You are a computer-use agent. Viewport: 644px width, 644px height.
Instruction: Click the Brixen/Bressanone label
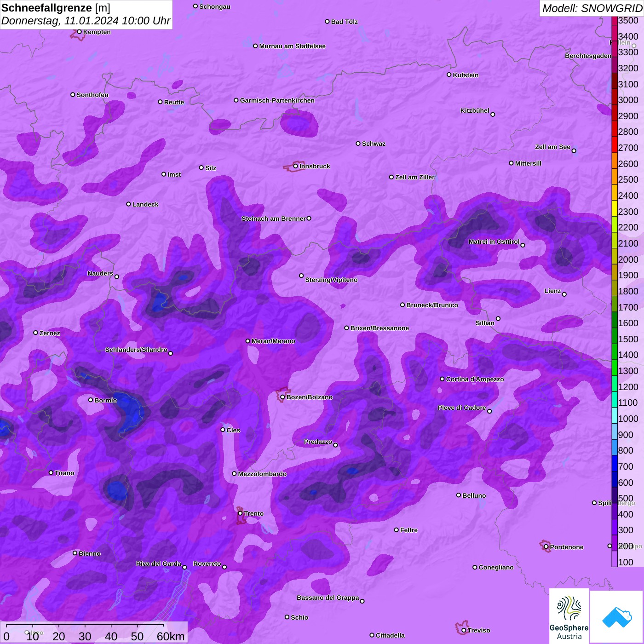(x=379, y=328)
